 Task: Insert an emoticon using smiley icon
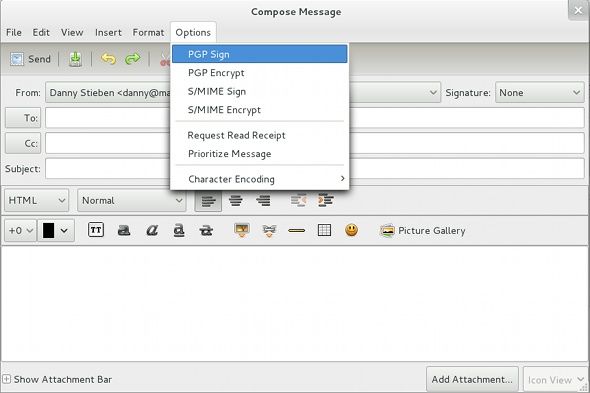pos(351,230)
